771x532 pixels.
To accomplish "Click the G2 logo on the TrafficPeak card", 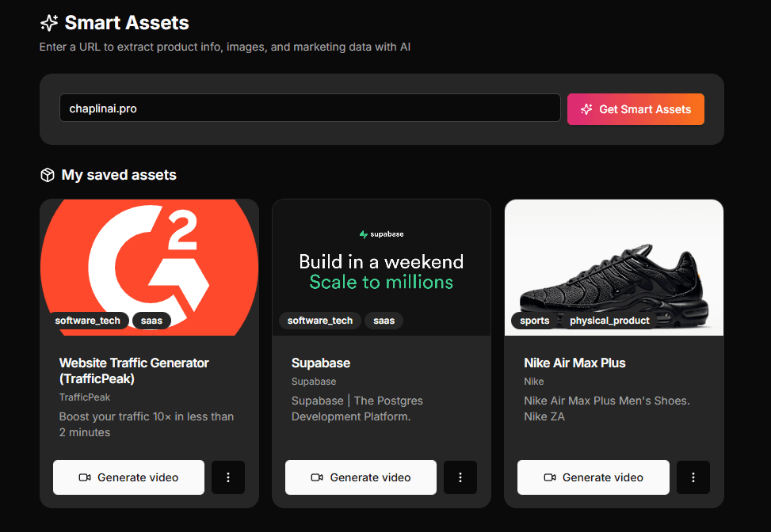I will tap(149, 262).
